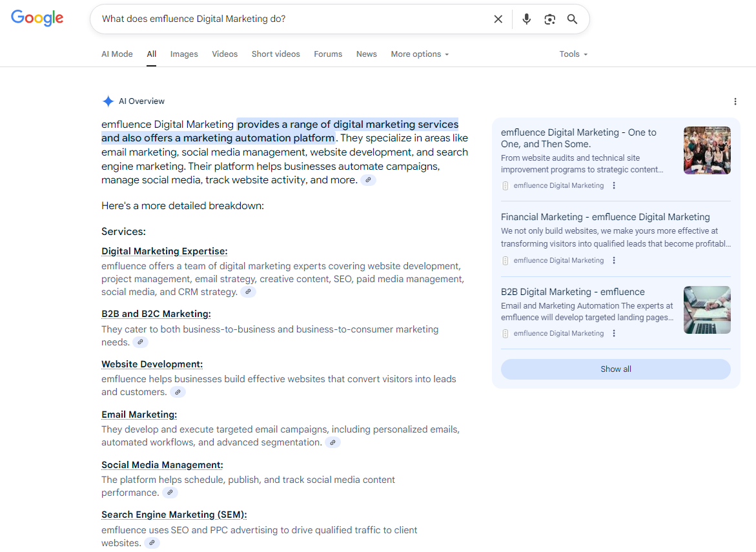Open search by image camera icon
756x552 pixels.
pos(549,19)
